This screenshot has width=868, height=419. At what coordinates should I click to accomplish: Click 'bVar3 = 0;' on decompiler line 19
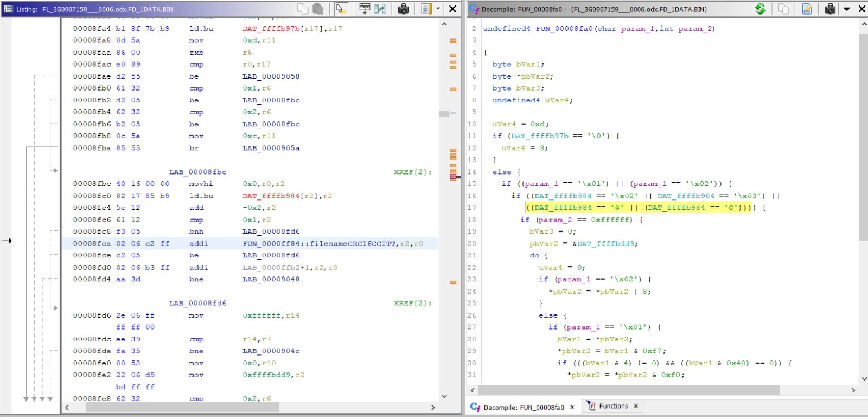click(x=552, y=231)
